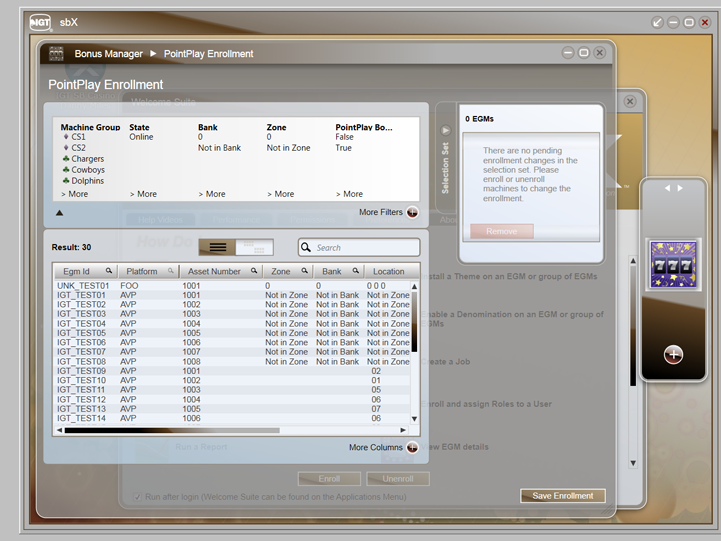Click the Enroll button
The width and height of the screenshot is (721, 541).
329,479
